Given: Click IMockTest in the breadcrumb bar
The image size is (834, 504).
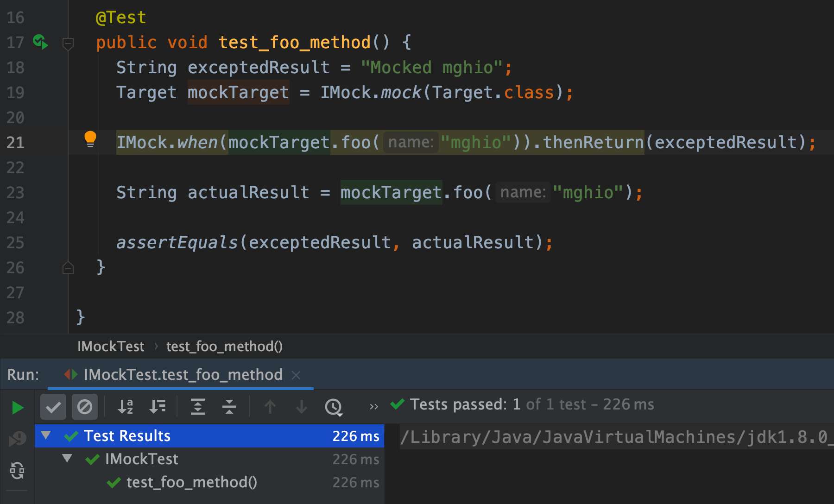Looking at the screenshot, I should [x=111, y=346].
